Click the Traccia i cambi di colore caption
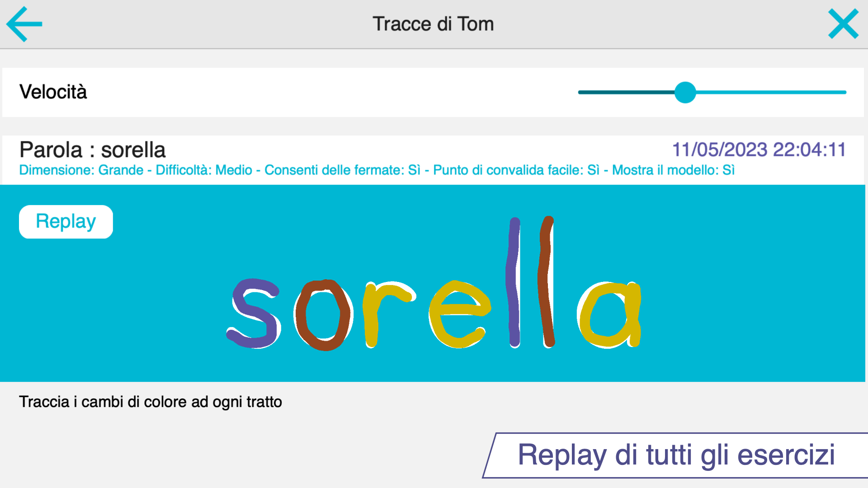This screenshot has height=488, width=868. pyautogui.click(x=151, y=402)
